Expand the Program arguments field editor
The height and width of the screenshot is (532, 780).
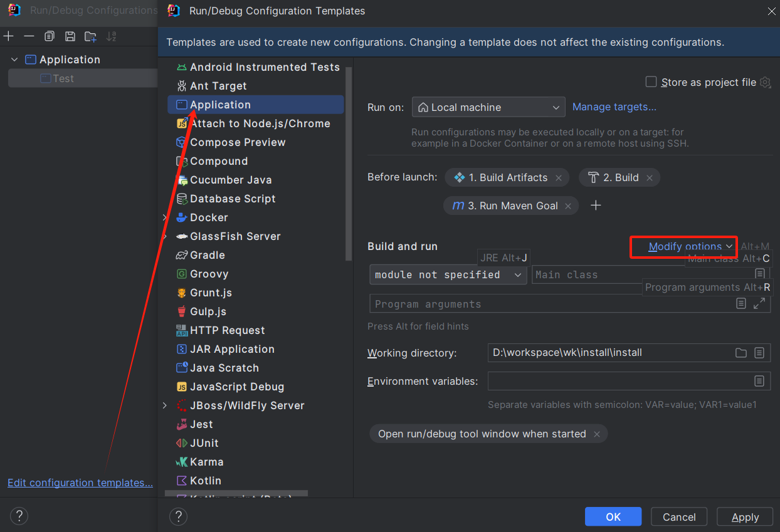click(759, 303)
